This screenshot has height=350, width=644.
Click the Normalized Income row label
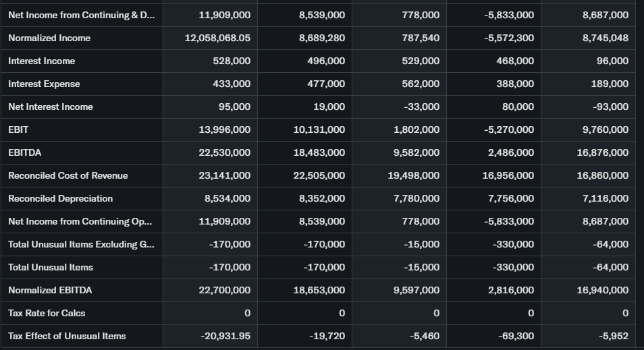click(49, 38)
